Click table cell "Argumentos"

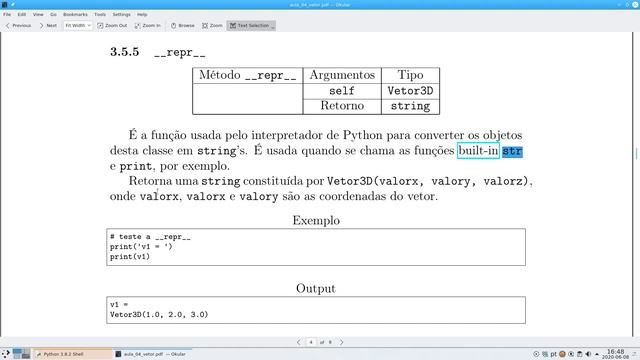[x=342, y=75]
